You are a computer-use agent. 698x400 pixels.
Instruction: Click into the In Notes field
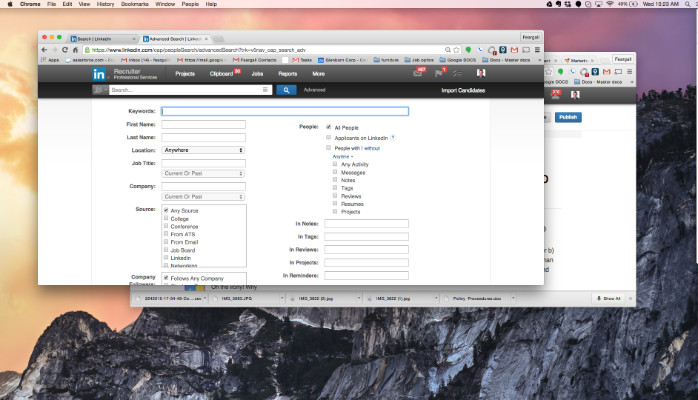[x=366, y=224]
